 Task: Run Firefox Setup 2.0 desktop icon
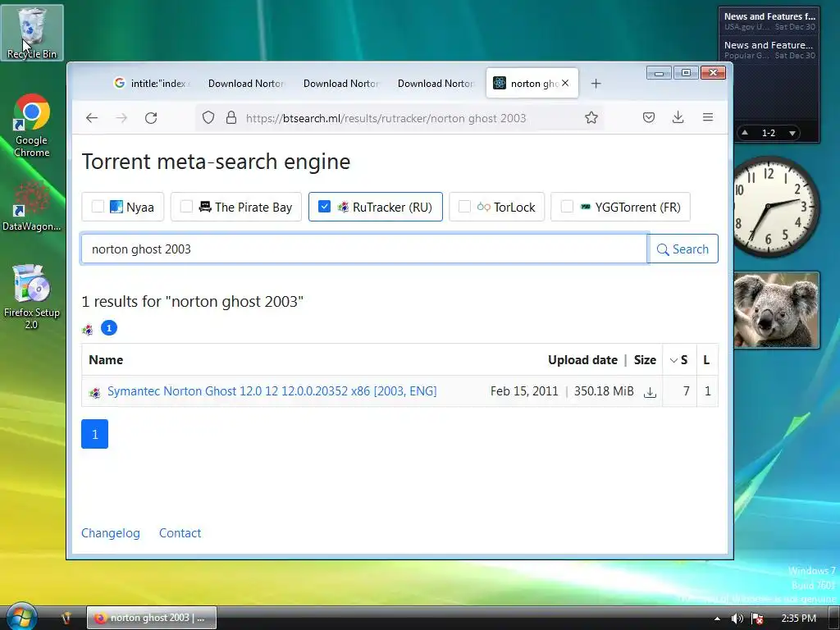pos(32,297)
